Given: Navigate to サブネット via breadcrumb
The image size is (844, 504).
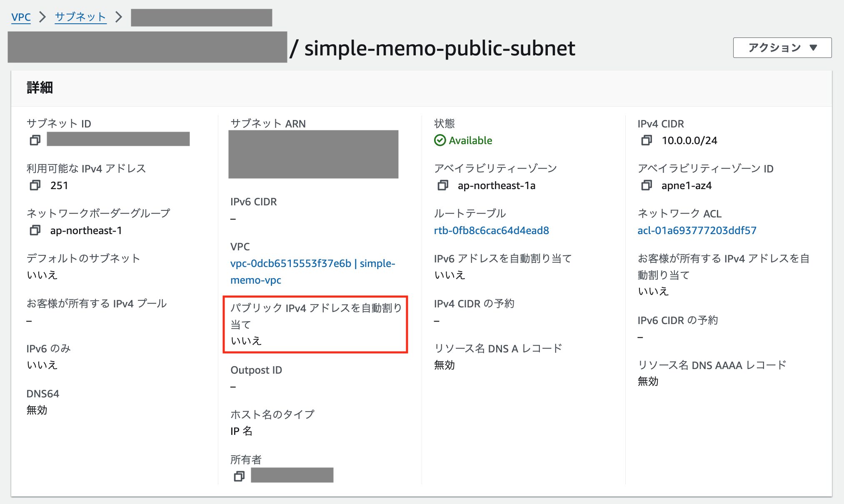Looking at the screenshot, I should tap(80, 17).
